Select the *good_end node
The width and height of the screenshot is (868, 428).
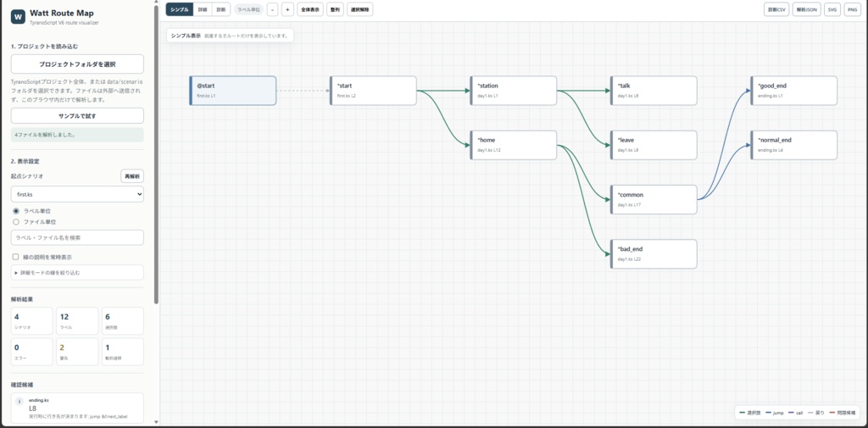pos(793,90)
